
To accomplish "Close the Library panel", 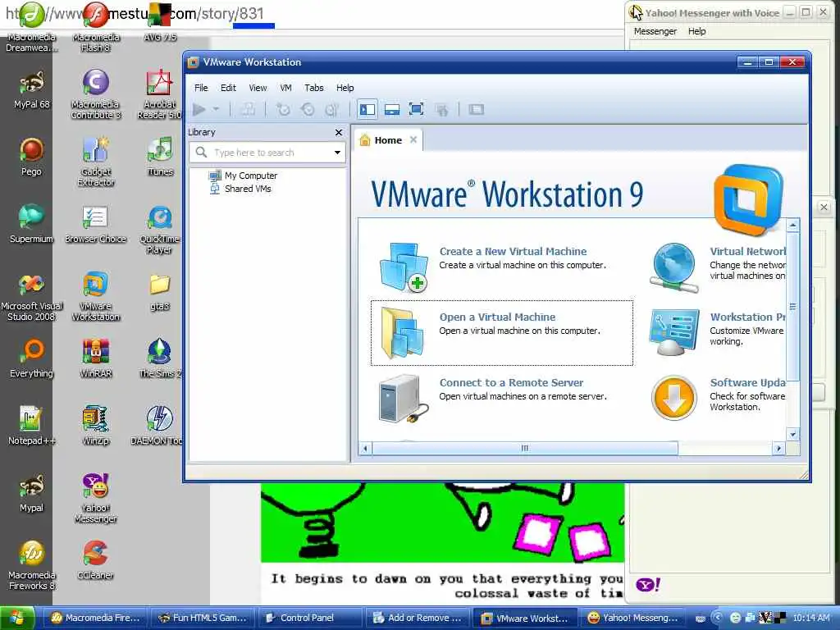I will tap(339, 132).
